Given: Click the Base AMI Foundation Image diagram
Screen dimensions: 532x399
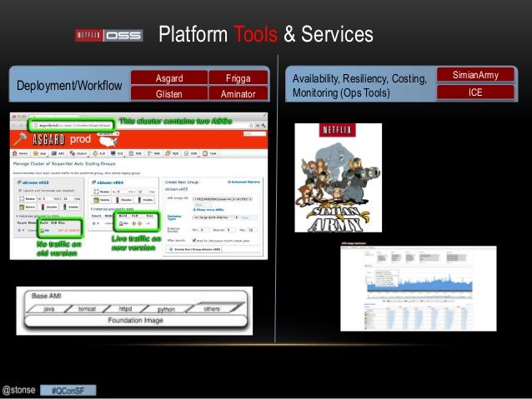Looking at the screenshot, I should coord(134,311).
